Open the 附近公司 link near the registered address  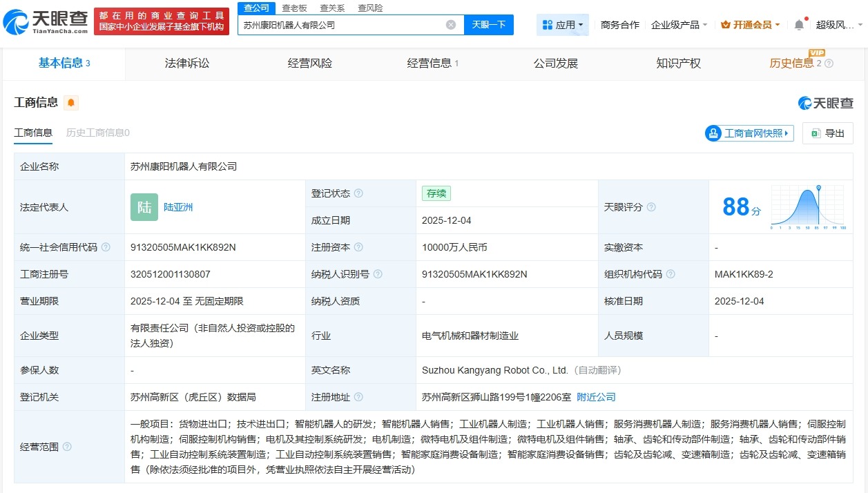click(x=596, y=397)
